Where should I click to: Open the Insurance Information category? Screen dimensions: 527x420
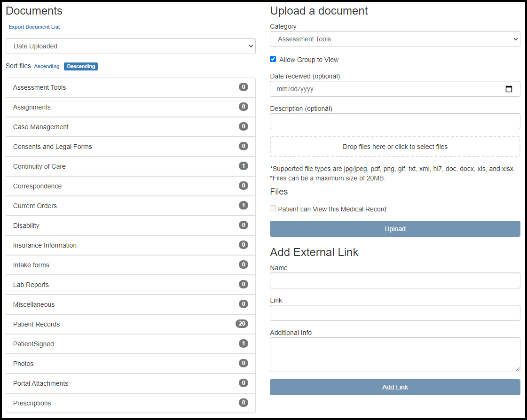point(45,245)
